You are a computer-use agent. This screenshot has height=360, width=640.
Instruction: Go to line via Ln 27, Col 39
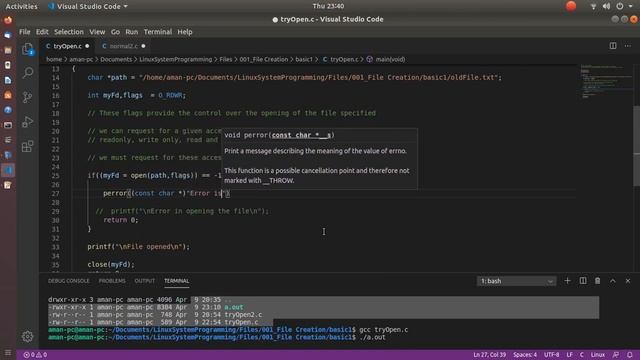click(x=489, y=355)
